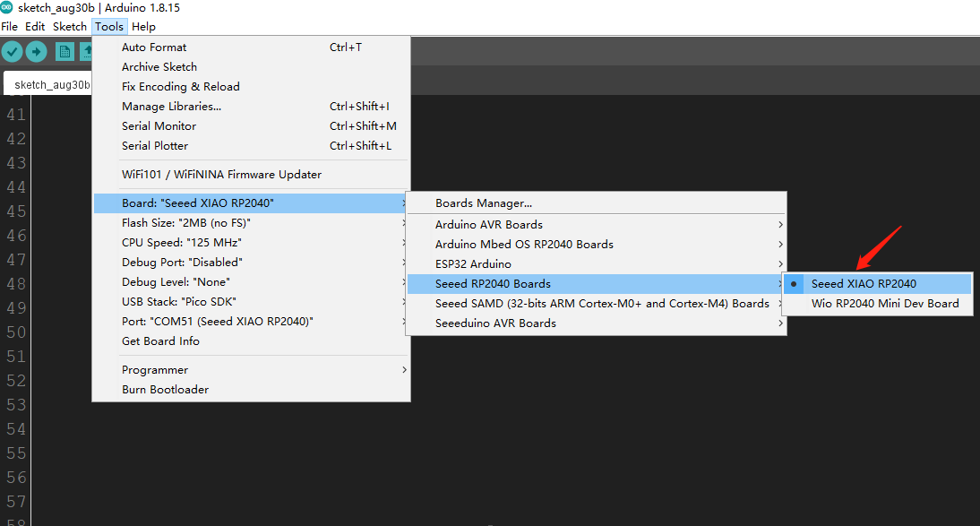Click the New sketch document icon
This screenshot has width=980, height=526.
tap(64, 51)
